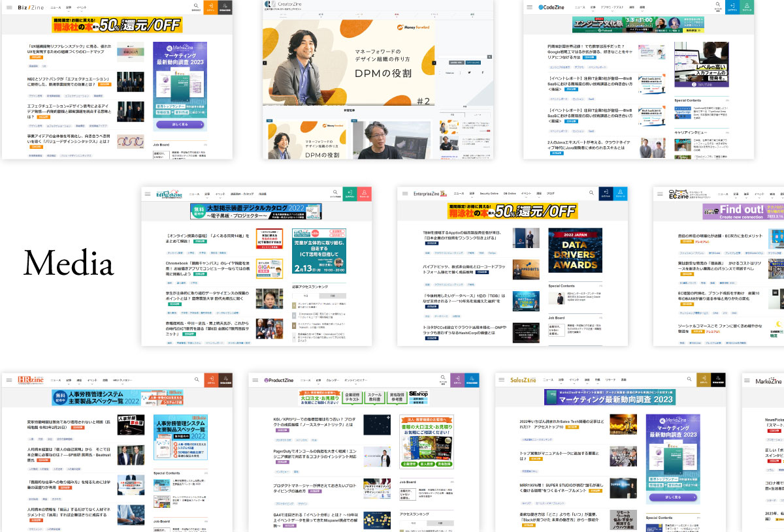Viewport: 784px width, 532px height.
Task: Click the gold login icon on SalesZine
Action: click(703, 381)
